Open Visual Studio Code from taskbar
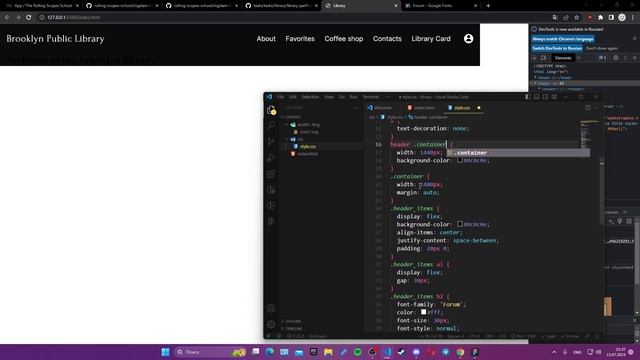 point(387,352)
